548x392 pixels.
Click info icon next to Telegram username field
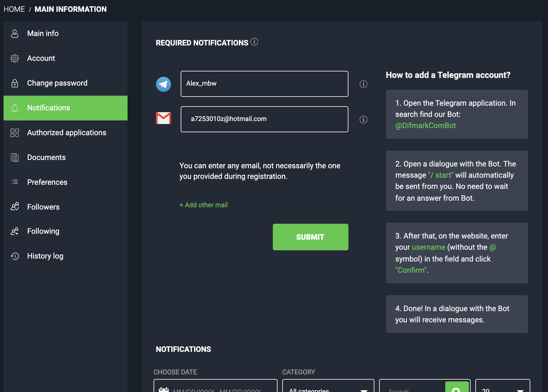[363, 84]
